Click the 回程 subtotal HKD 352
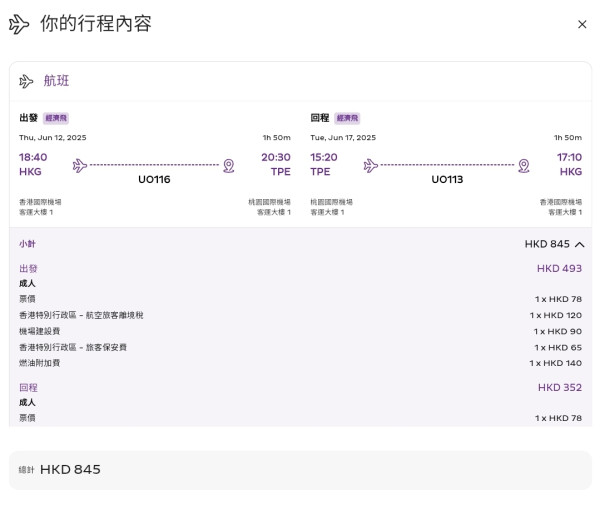This screenshot has height=520, width=600. 560,387
